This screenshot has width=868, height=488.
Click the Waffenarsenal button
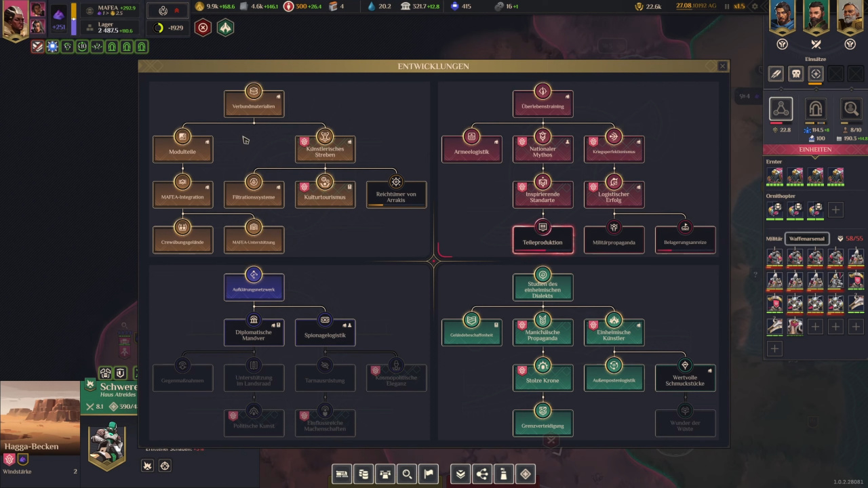tap(807, 239)
